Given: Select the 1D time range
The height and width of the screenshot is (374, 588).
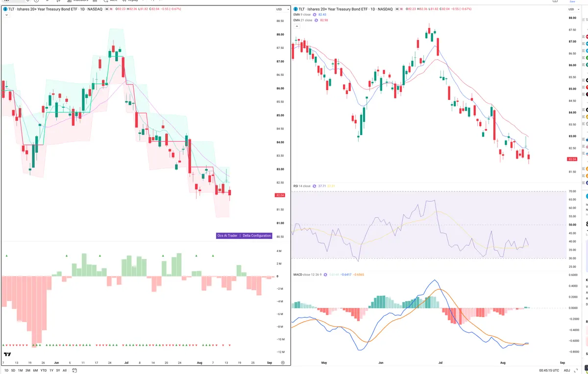Looking at the screenshot, I should point(6,371).
